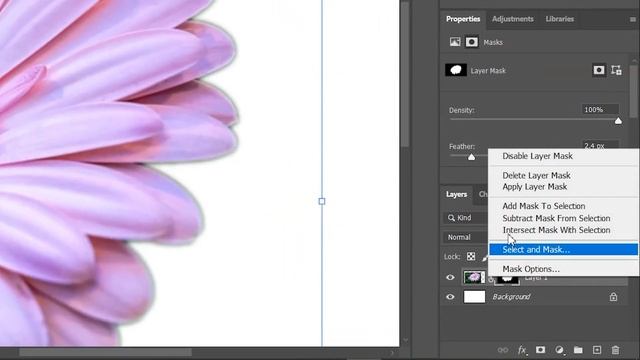The image size is (640, 360).
Task: Choose Apply Layer Mask
Action: click(x=535, y=187)
